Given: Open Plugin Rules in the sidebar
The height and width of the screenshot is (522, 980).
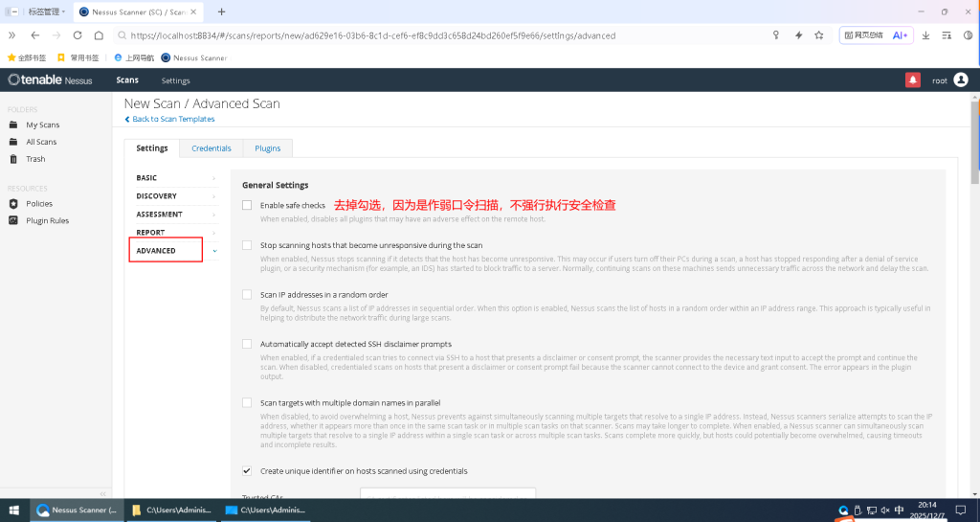Looking at the screenshot, I should [x=47, y=220].
